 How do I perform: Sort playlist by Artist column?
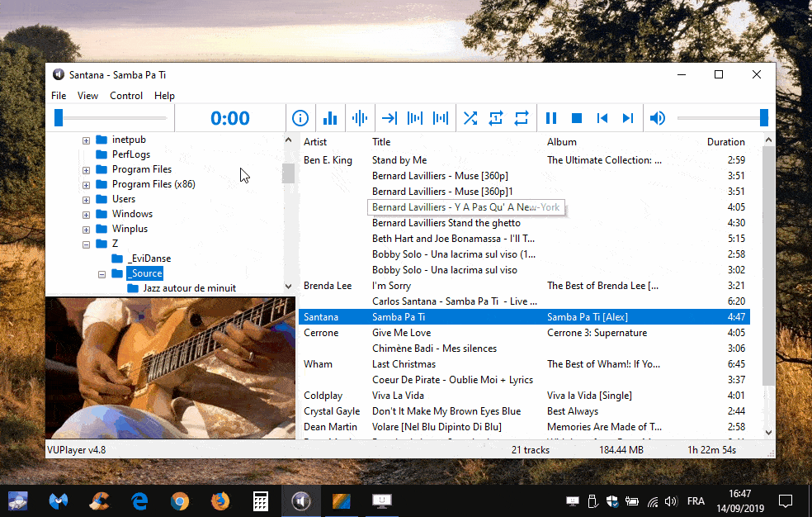coord(315,142)
